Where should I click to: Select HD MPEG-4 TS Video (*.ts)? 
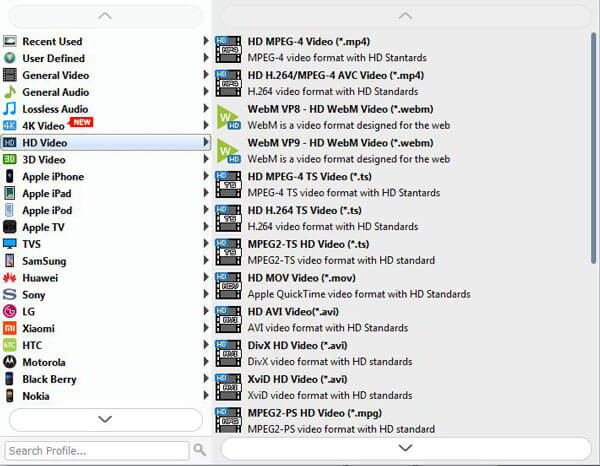pos(401,184)
